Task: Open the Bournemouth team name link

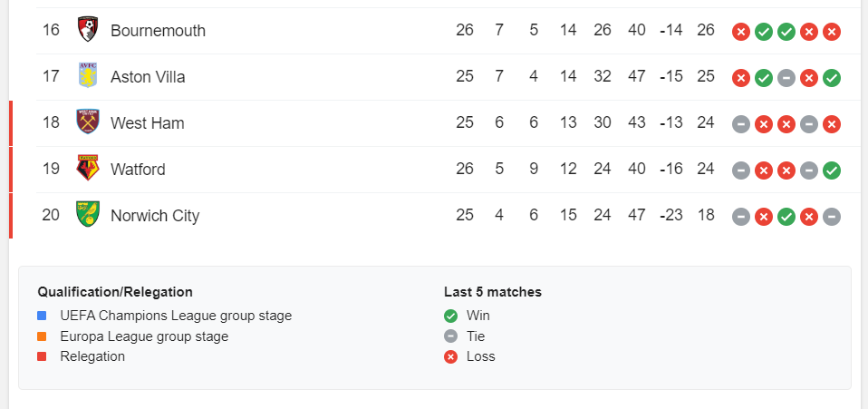Action: click(x=158, y=31)
